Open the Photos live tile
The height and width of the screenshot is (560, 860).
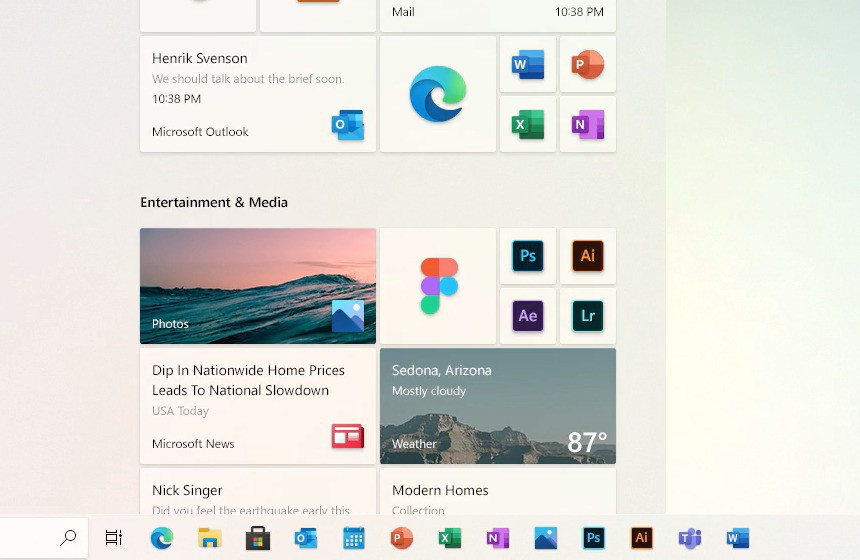[258, 286]
